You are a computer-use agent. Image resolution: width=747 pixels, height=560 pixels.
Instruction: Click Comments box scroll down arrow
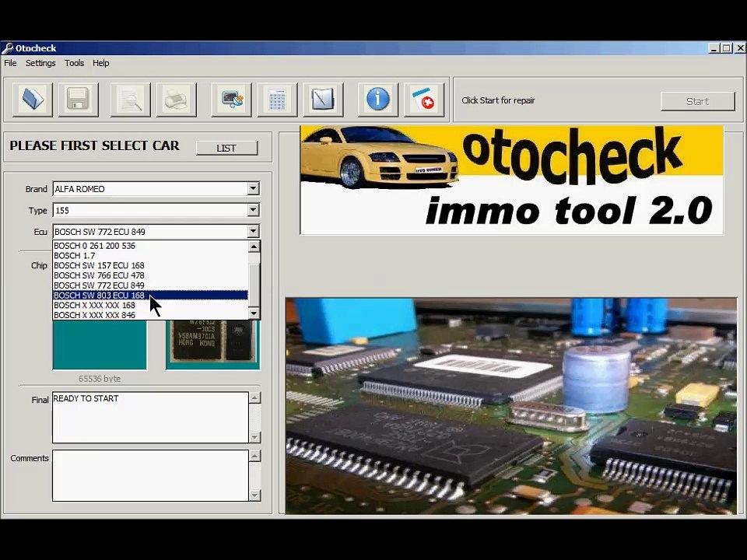click(x=255, y=495)
